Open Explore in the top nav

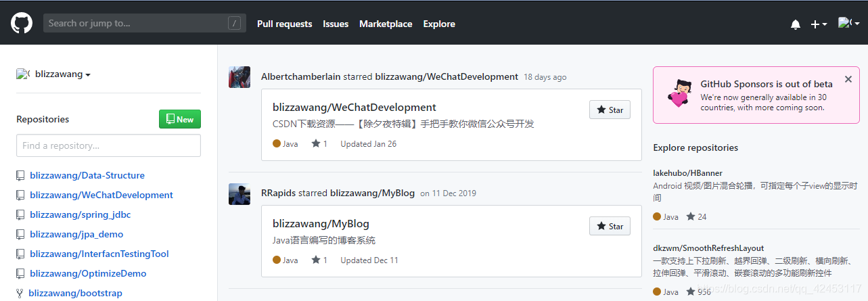click(x=439, y=24)
